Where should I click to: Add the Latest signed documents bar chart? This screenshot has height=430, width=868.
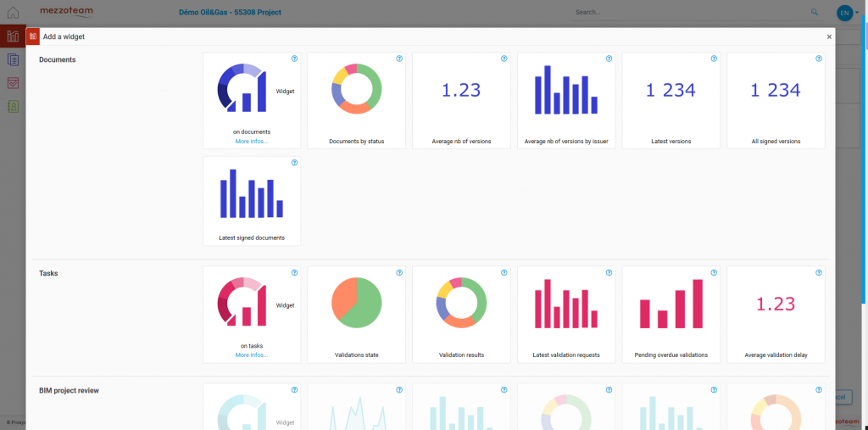pyautogui.click(x=252, y=201)
